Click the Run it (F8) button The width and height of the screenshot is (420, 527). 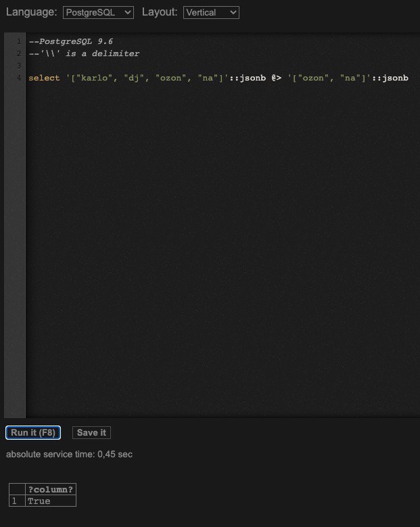coord(33,432)
